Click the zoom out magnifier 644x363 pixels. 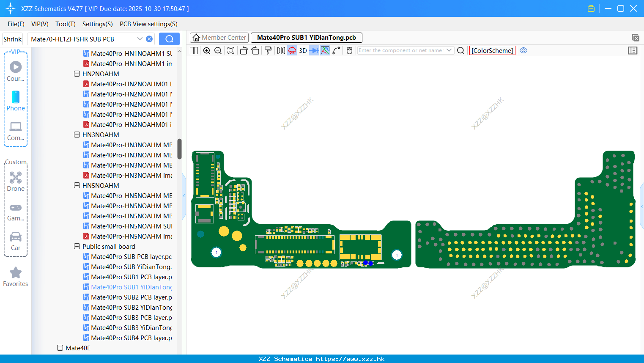click(218, 50)
